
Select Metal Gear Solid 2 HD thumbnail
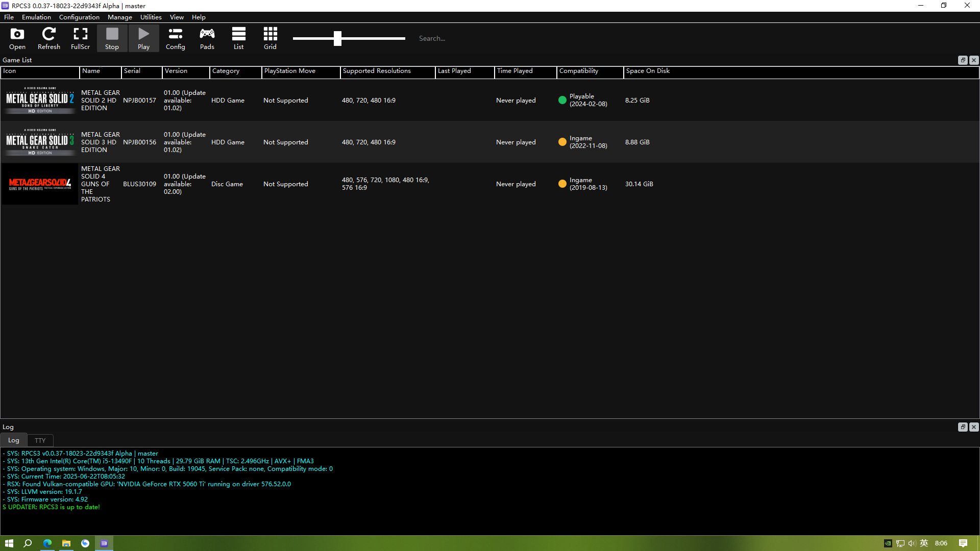[40, 100]
